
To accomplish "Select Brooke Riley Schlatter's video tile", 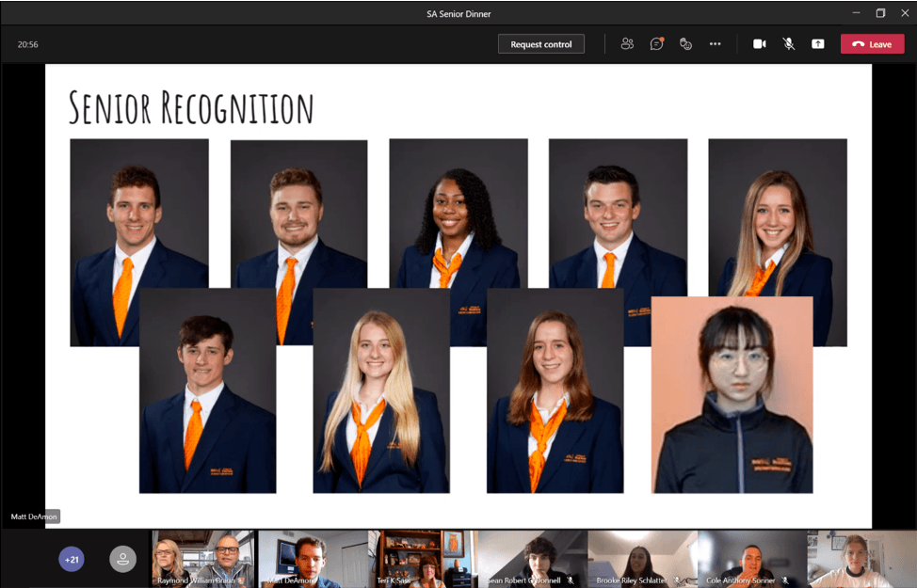I will click(x=642, y=559).
